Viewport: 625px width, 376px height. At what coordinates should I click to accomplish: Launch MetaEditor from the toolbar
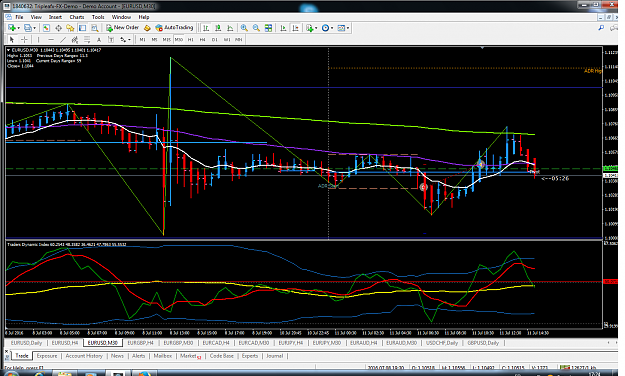pos(147,28)
